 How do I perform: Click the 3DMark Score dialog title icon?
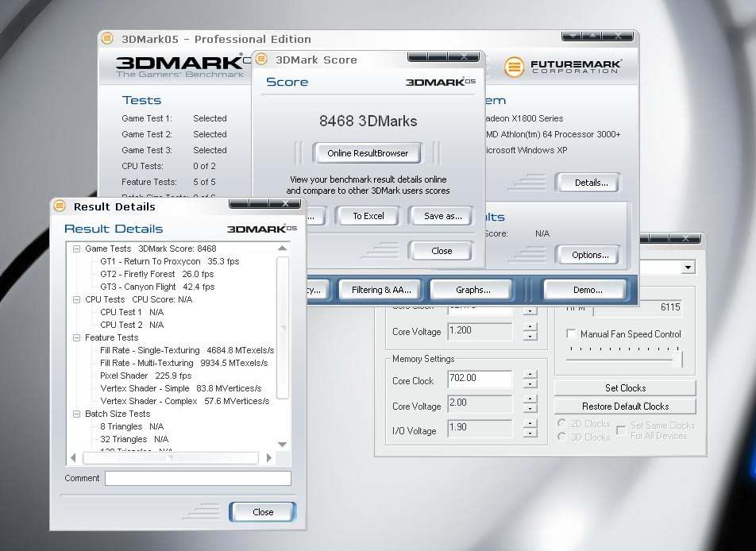[x=260, y=59]
